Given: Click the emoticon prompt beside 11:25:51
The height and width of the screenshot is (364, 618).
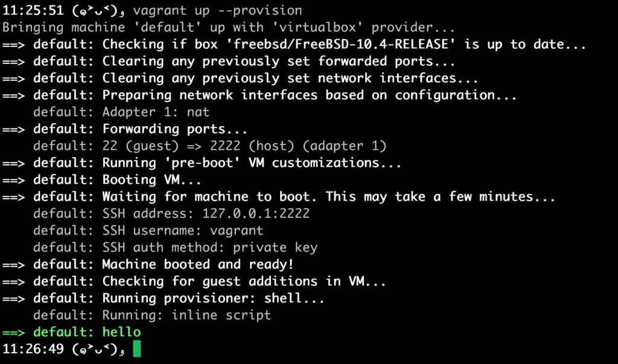Looking at the screenshot, I should coord(98,11).
